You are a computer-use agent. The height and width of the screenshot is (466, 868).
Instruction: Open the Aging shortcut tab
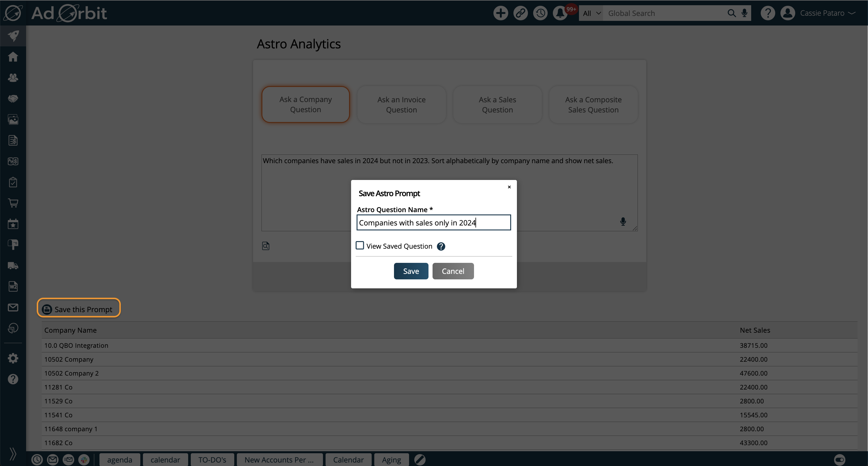tap(392, 460)
